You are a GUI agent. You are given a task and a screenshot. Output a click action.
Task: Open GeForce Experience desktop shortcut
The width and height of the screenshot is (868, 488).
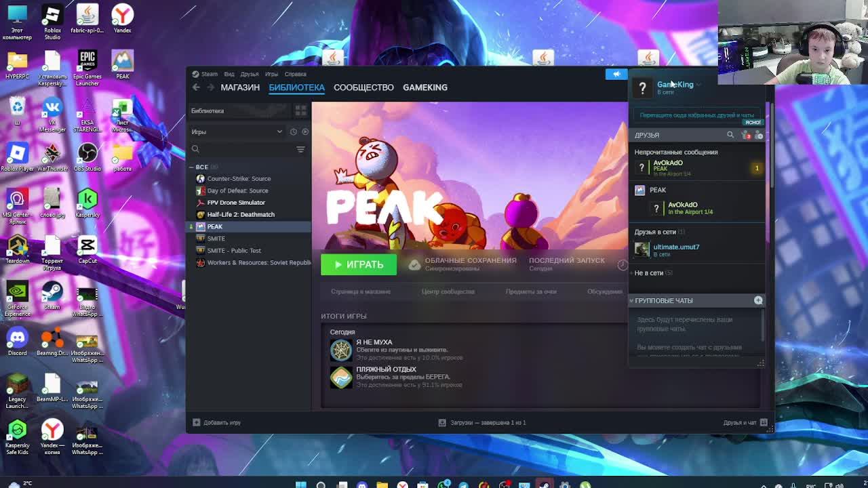coord(17,300)
